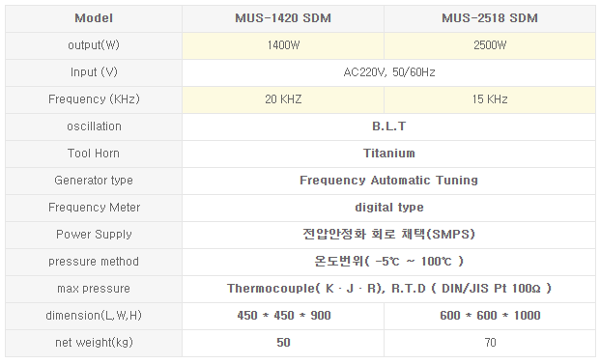Click the AC220V, 50/60Hz input cell
This screenshot has height=364, width=600.
[388, 72]
